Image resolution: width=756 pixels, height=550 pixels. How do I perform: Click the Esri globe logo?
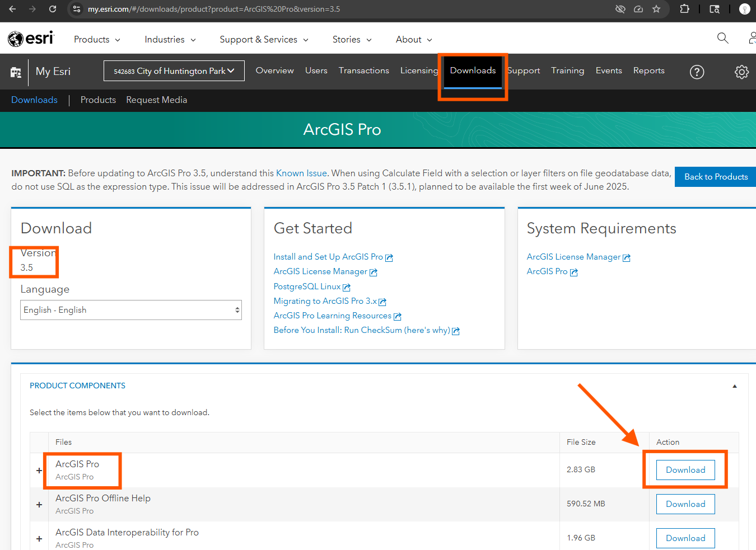tap(31, 39)
